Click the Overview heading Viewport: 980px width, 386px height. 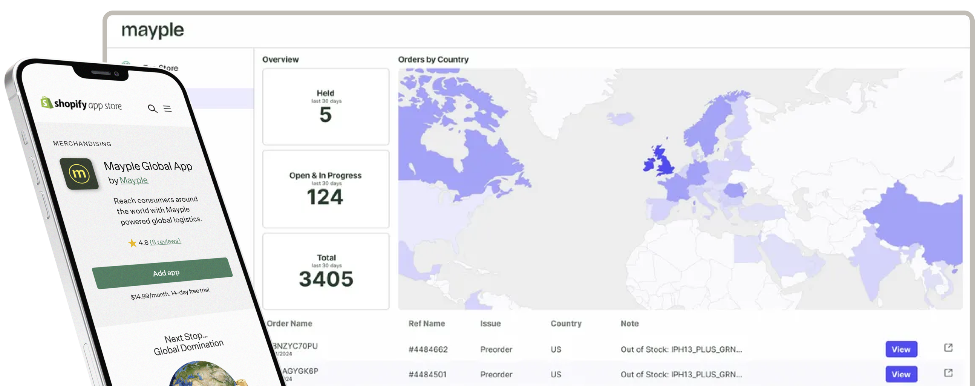click(x=280, y=59)
